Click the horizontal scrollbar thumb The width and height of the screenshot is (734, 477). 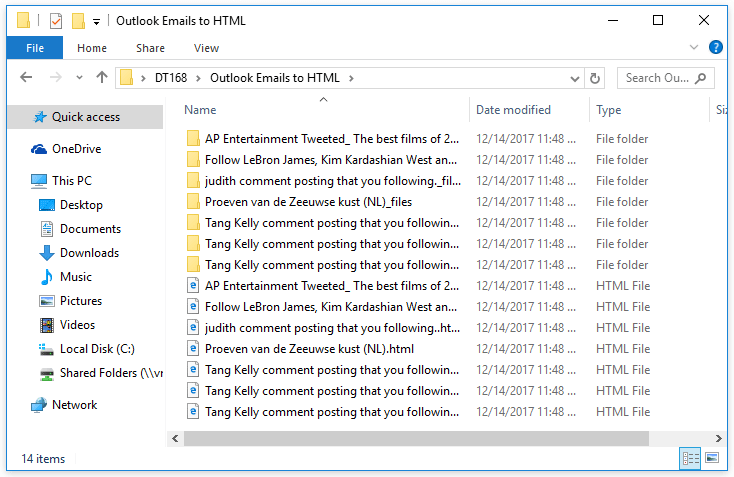pos(416,439)
